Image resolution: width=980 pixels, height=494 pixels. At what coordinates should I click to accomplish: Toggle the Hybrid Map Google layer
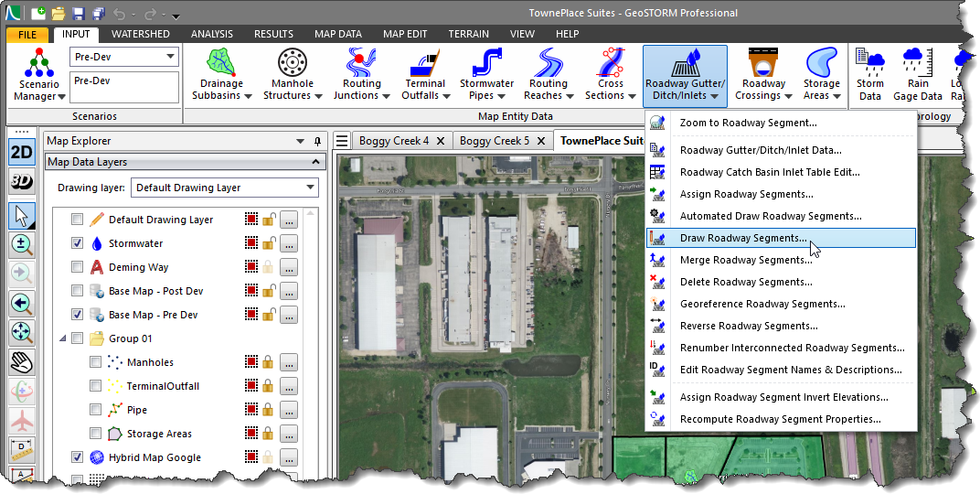coord(78,457)
